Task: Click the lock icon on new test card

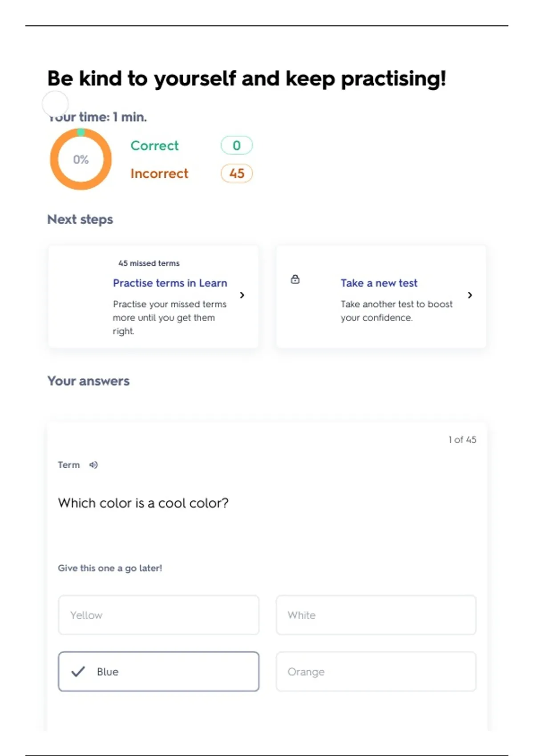Action: (x=295, y=279)
